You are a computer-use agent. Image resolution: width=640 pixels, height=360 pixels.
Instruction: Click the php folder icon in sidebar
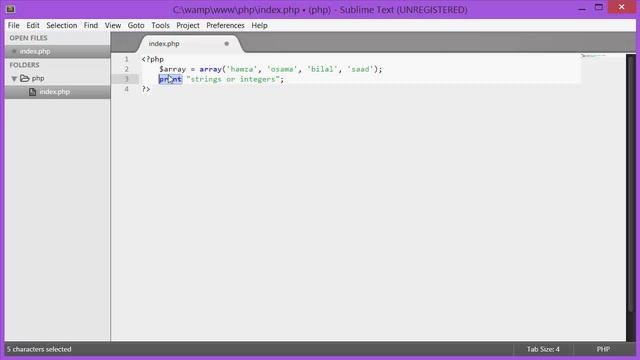[x=24, y=78]
